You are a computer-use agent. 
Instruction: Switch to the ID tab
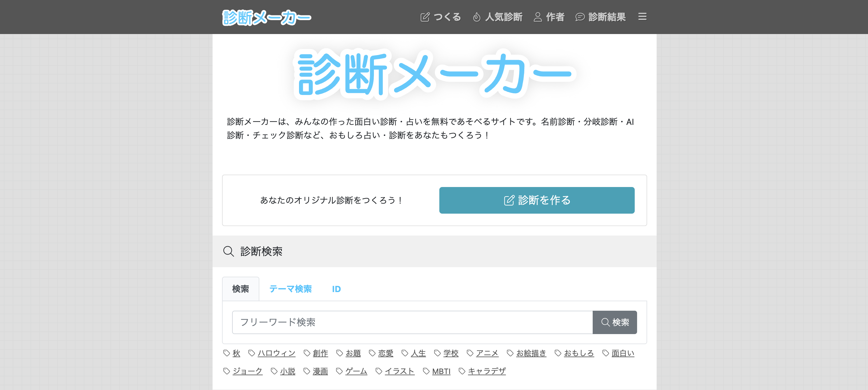point(336,289)
